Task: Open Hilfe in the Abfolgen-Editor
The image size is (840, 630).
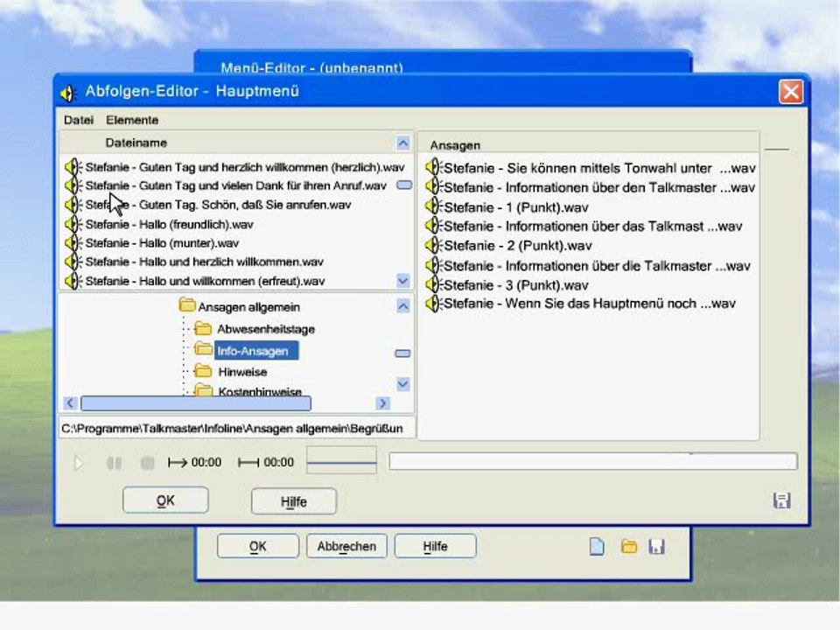Action: click(x=294, y=501)
